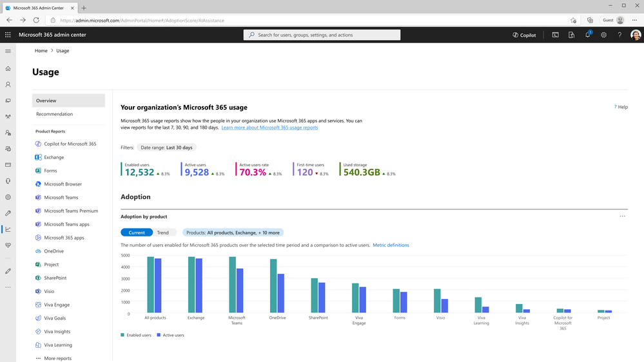Image resolution: width=644 pixels, height=362 pixels.
Task: Open Support headset icon in left rail
Action: [x=8, y=181]
